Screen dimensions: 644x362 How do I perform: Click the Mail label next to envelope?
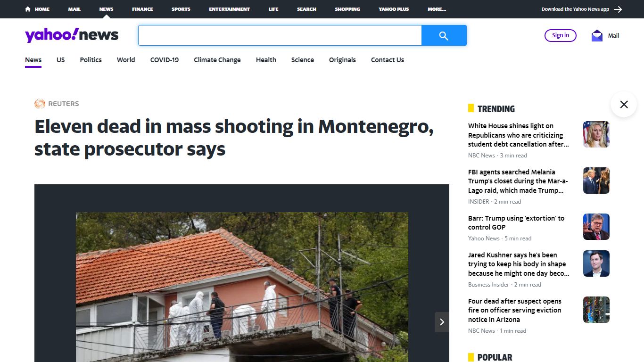click(613, 36)
